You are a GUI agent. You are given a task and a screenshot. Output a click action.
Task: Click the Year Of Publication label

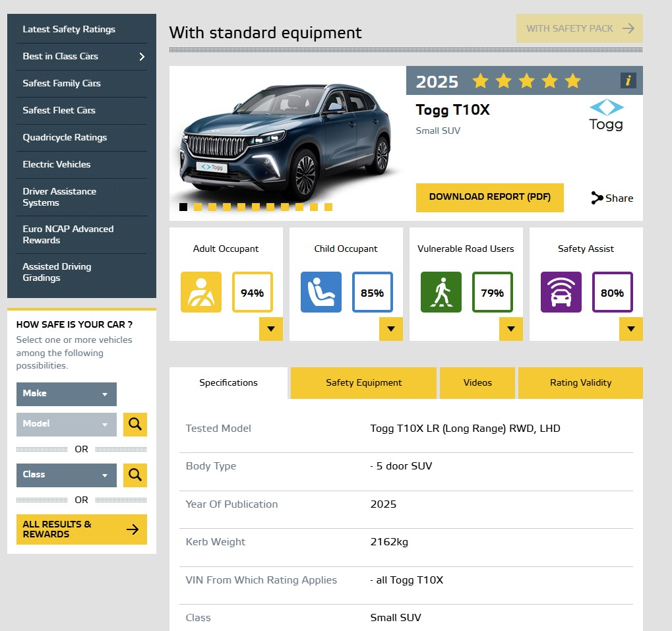pos(231,504)
